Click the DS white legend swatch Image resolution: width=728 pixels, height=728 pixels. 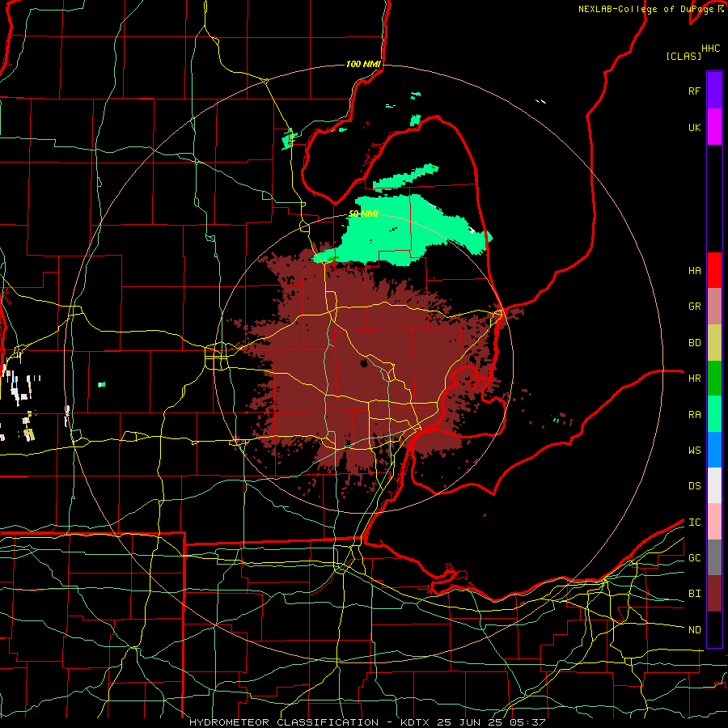pyautogui.click(x=714, y=485)
